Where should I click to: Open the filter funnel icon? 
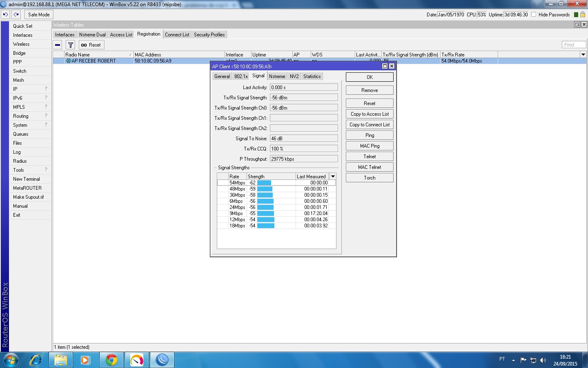(71, 45)
